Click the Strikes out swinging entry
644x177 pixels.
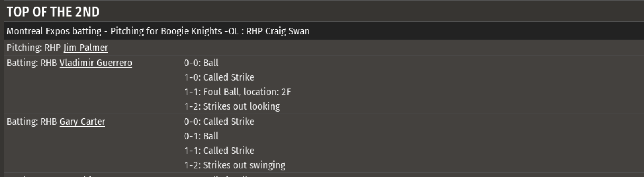pyautogui.click(x=235, y=165)
